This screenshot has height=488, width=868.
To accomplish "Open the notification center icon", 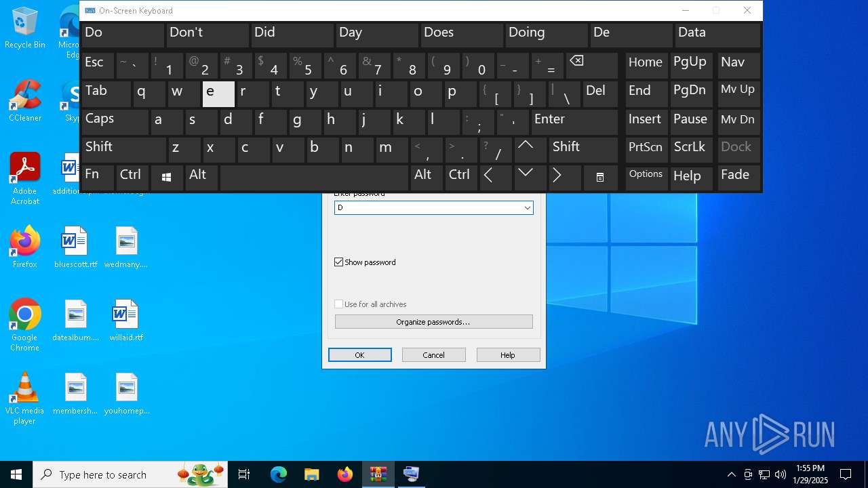I will click(x=846, y=474).
